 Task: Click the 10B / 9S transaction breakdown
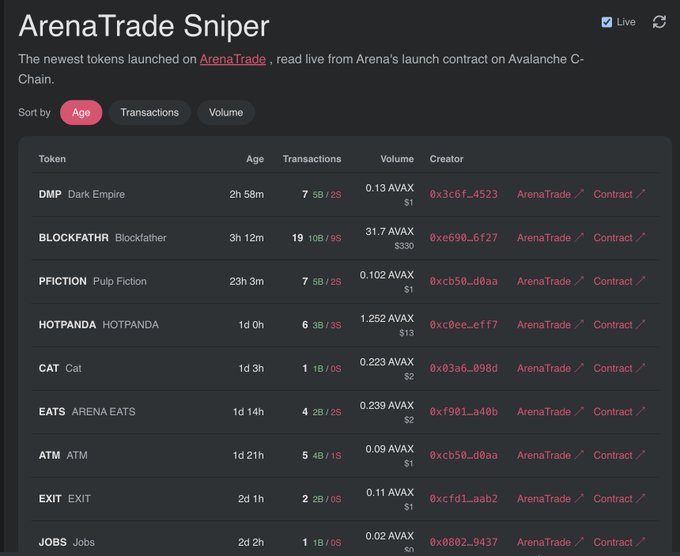tap(325, 238)
